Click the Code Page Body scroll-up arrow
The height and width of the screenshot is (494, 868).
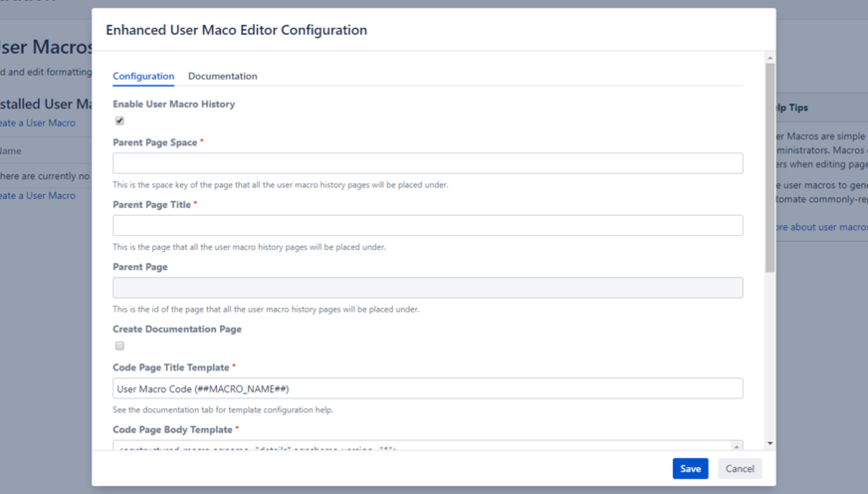[737, 446]
